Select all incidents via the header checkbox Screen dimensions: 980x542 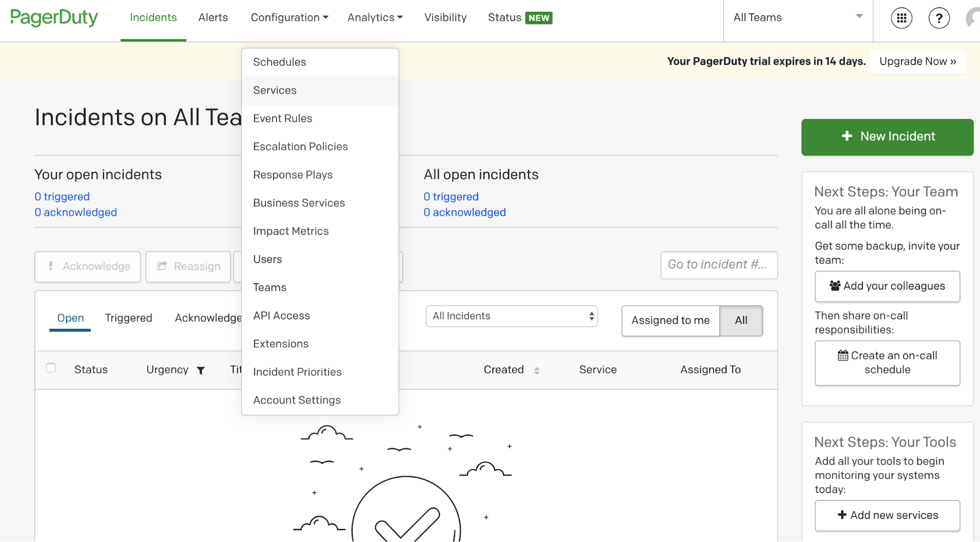coord(51,368)
